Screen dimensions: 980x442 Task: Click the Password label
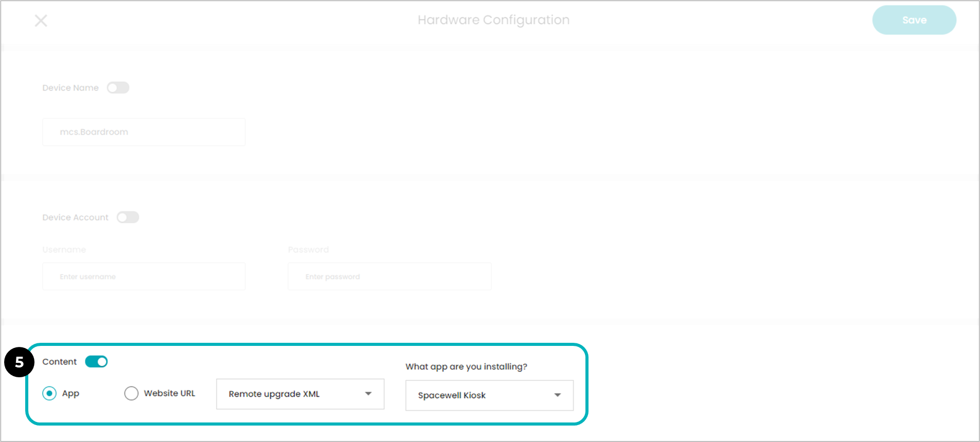(308, 250)
